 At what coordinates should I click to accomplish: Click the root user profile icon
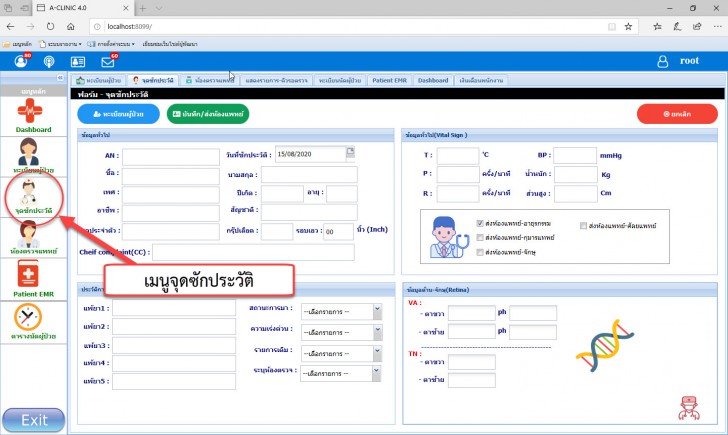[663, 61]
